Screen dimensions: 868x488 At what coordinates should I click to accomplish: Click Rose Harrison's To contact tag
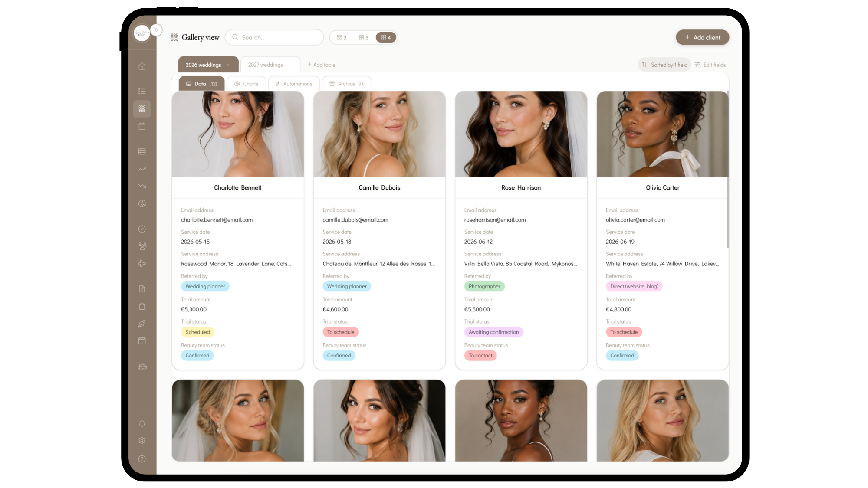480,356
